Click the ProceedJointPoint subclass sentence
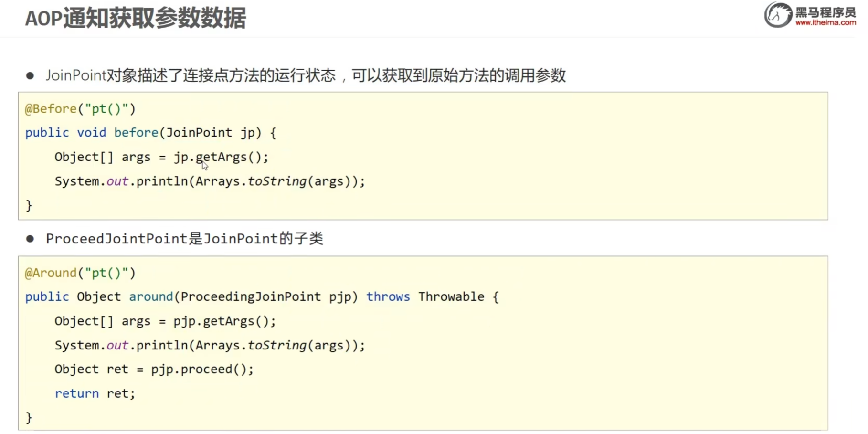The image size is (868, 434). click(x=184, y=239)
